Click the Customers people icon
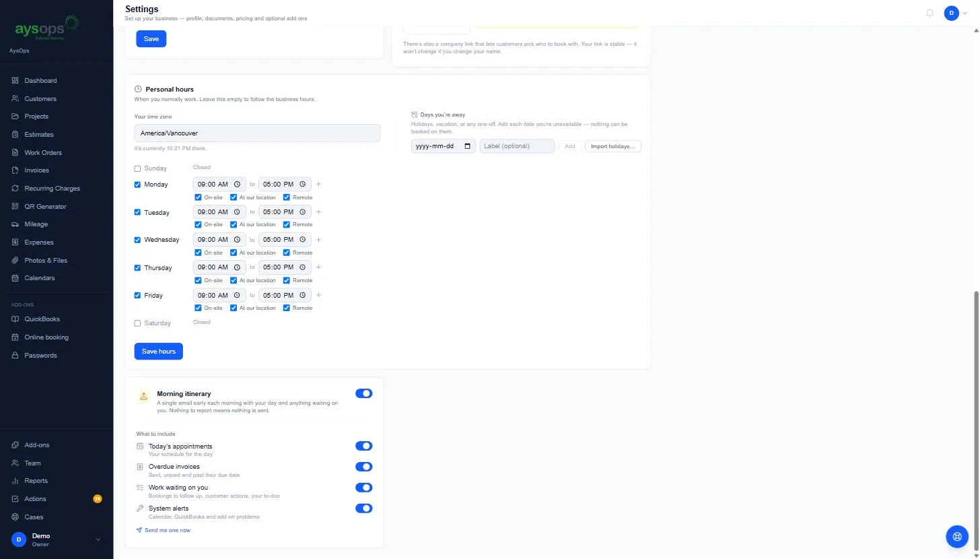 tap(15, 98)
